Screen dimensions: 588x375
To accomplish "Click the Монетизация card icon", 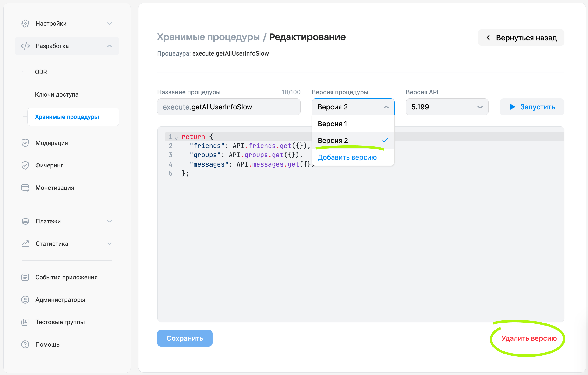I will click(25, 188).
